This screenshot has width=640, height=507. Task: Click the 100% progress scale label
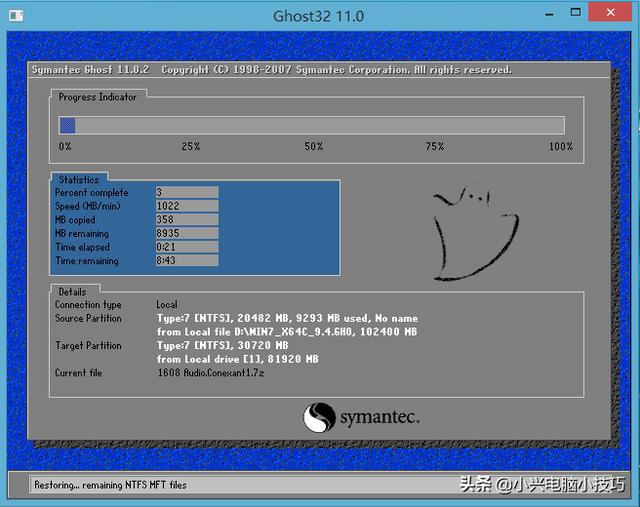click(561, 147)
